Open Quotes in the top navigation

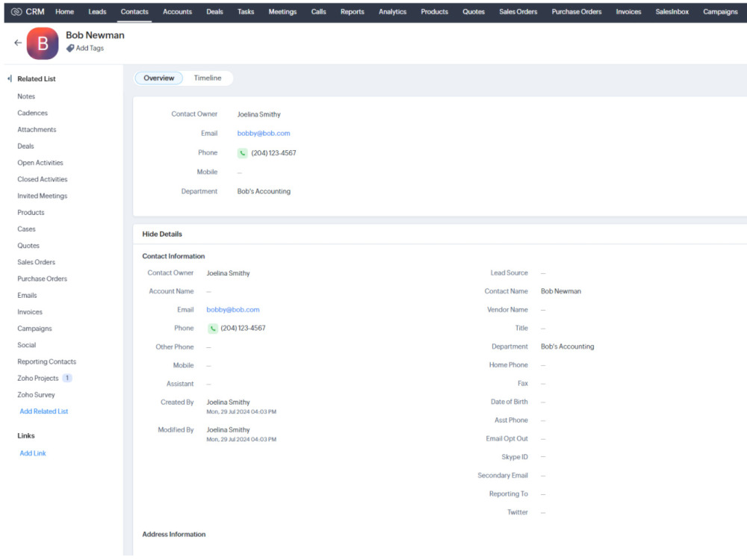474,11
